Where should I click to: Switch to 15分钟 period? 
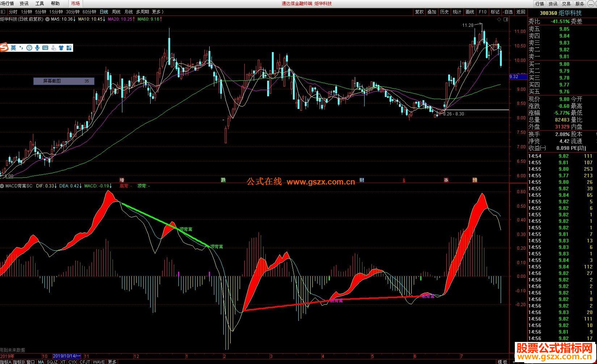coord(56,12)
